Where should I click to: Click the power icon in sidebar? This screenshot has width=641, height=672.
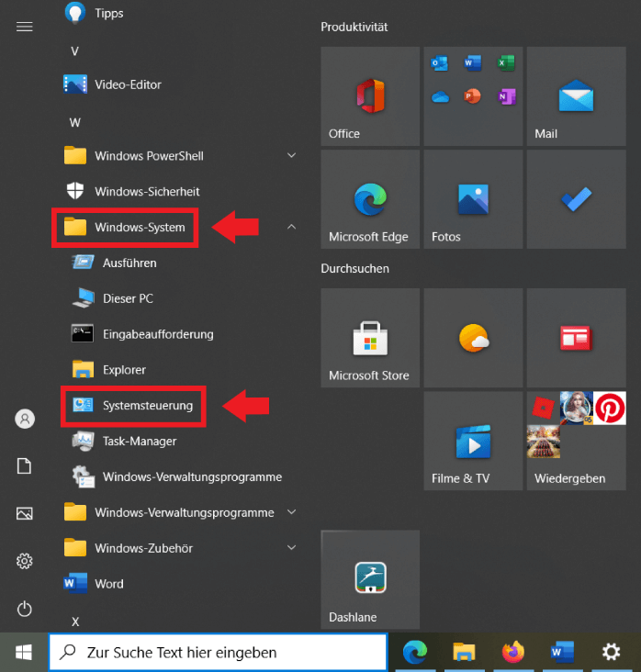tap(25, 609)
